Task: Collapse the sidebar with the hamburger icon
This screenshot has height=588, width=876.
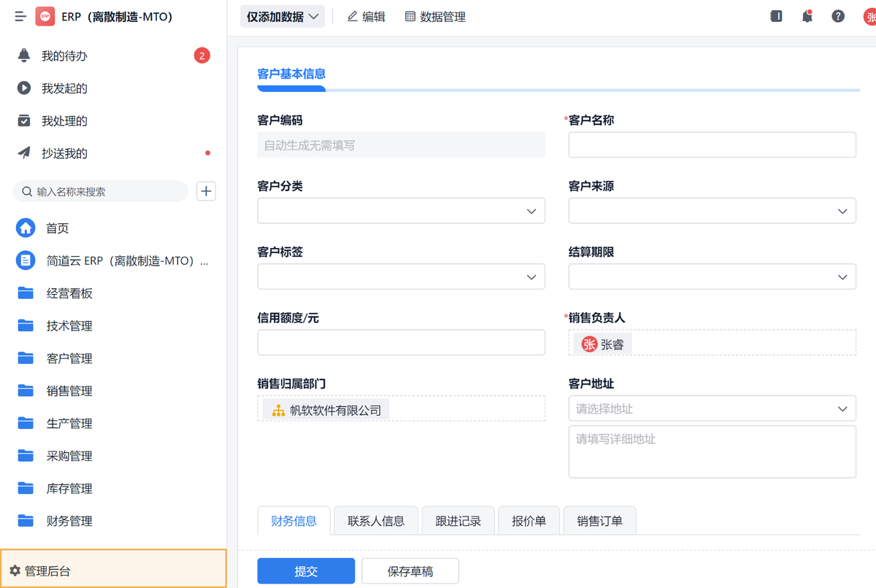Action: pos(20,16)
